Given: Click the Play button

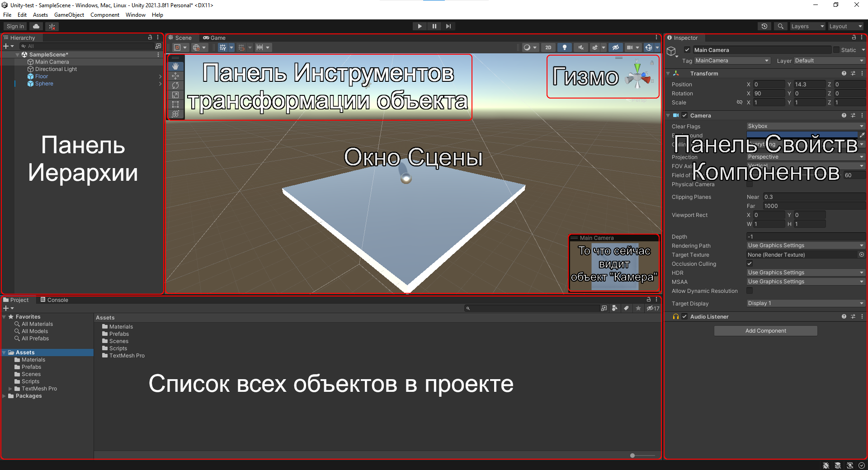Looking at the screenshot, I should point(420,26).
